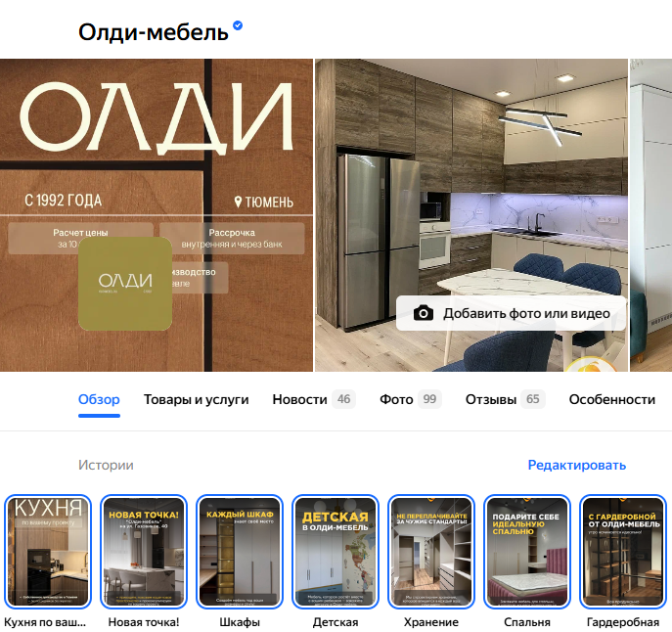Viewport: 672px width, 632px height.
Task: Click the Шкафы story caption
Action: (x=240, y=622)
